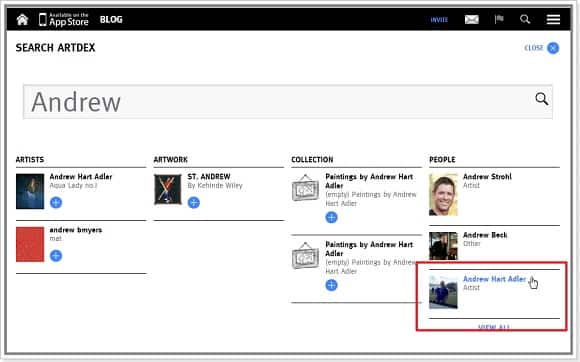Open ST. ANDREW artwork thumbnail

[x=168, y=189]
